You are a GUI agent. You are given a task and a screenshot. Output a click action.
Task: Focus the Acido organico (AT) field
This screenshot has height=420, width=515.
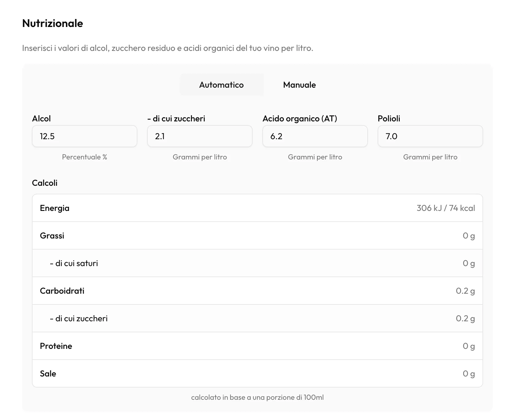click(x=315, y=136)
